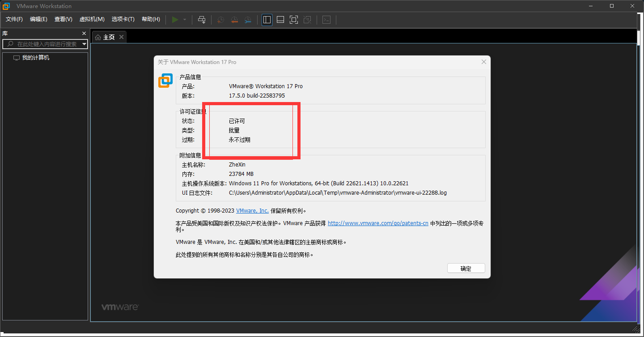Click the take snapshot clock icon
The image size is (644, 337).
(x=220, y=20)
